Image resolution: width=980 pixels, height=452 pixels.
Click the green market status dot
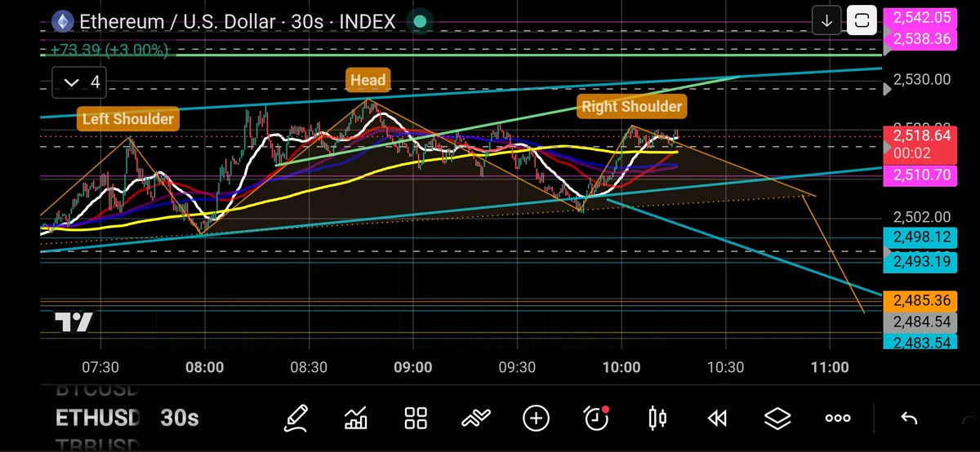(x=420, y=20)
